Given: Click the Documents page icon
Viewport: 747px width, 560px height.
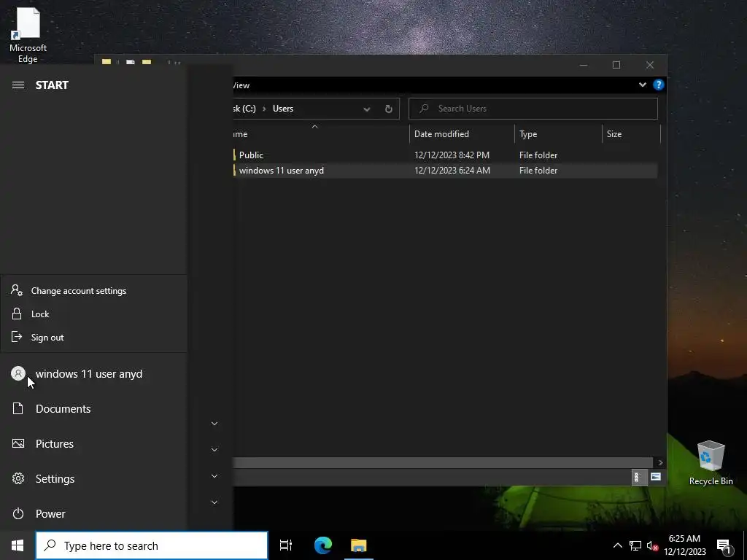Looking at the screenshot, I should pyautogui.click(x=18, y=408).
